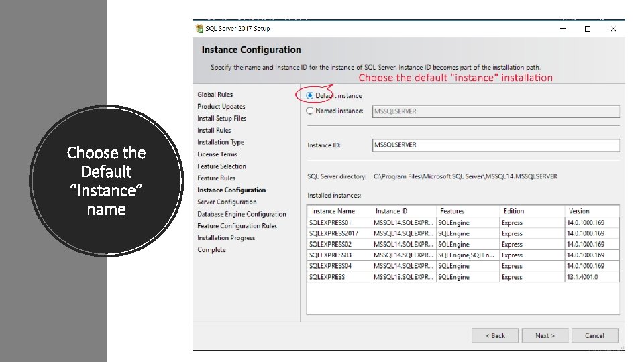This screenshot has height=362, width=644.
Task: Select the SQLEXPRESS01 instance row
Action: [463, 223]
